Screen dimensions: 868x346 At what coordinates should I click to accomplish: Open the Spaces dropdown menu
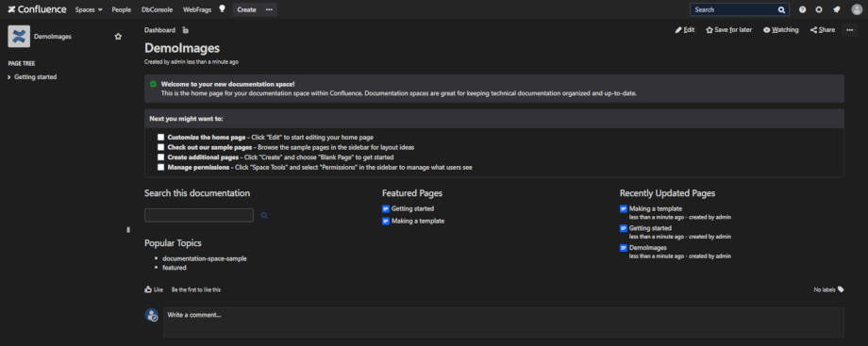[89, 9]
